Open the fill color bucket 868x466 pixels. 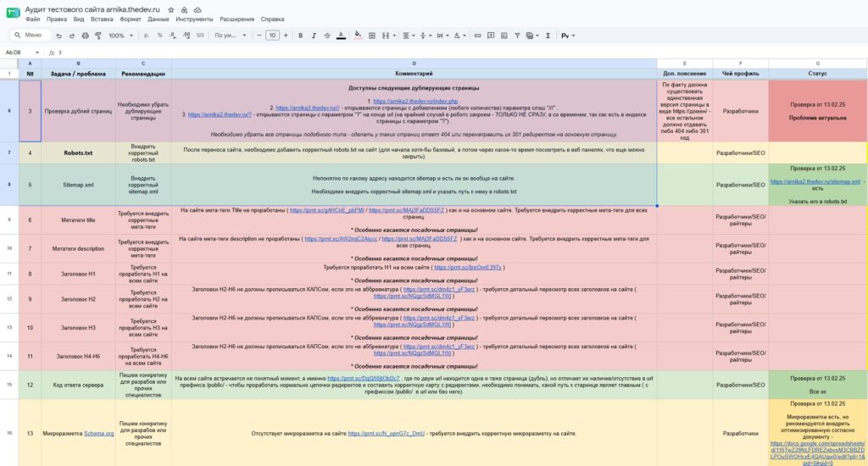[x=358, y=36]
